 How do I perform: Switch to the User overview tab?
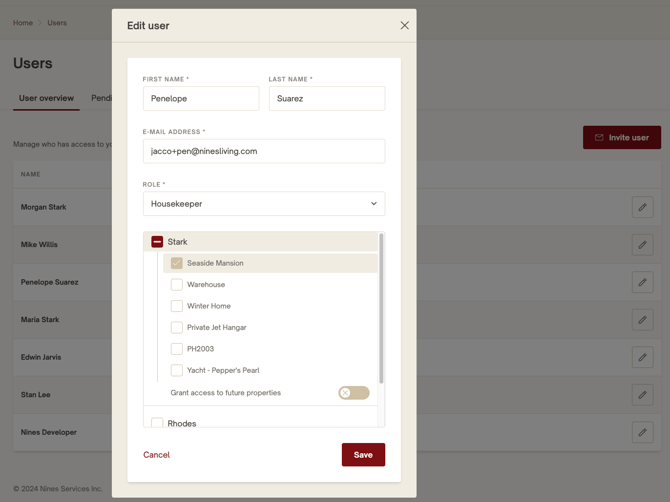(46, 98)
